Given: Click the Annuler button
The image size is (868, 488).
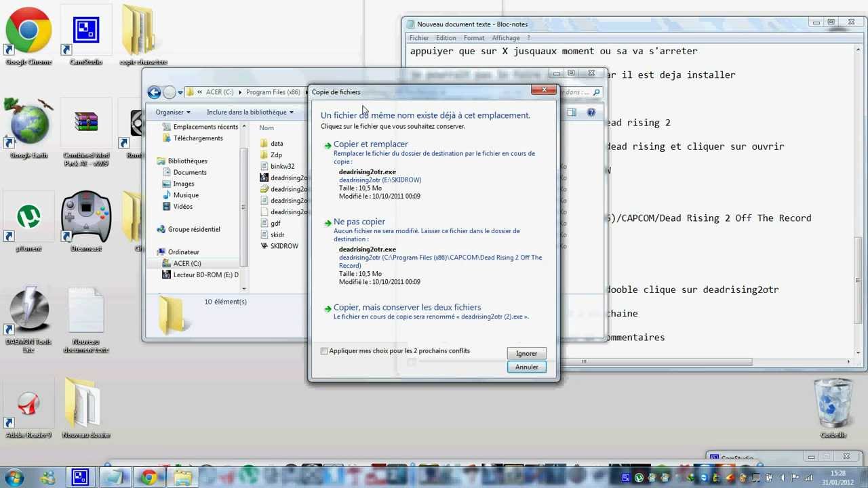Looking at the screenshot, I should [x=526, y=367].
